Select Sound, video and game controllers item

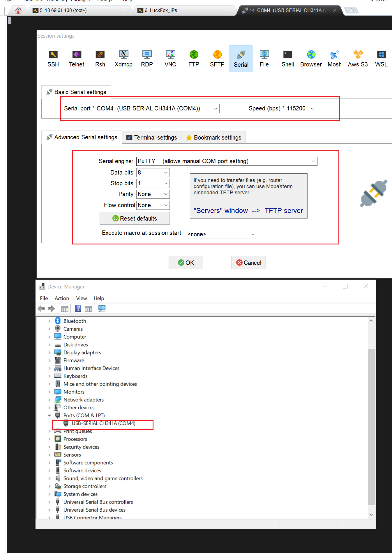coord(103,478)
